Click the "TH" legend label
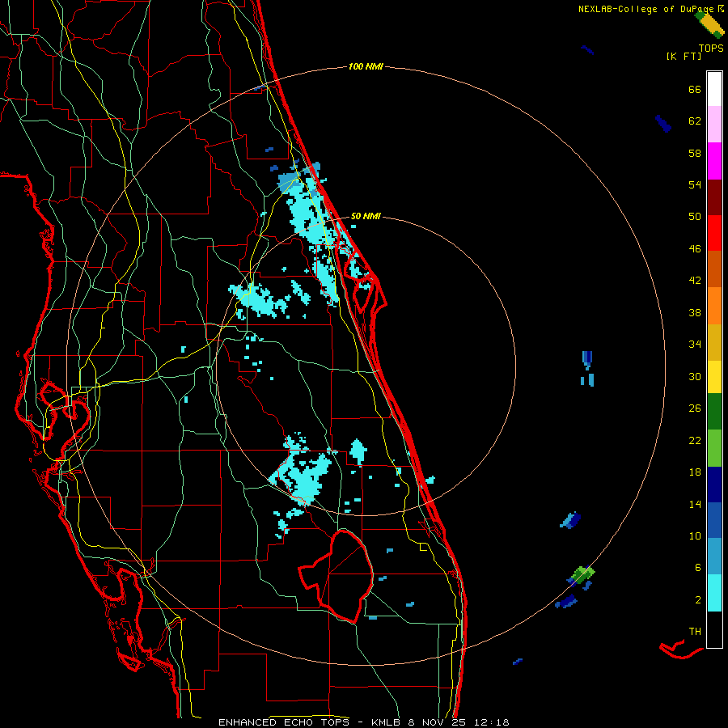The width and height of the screenshot is (728, 728). click(695, 632)
